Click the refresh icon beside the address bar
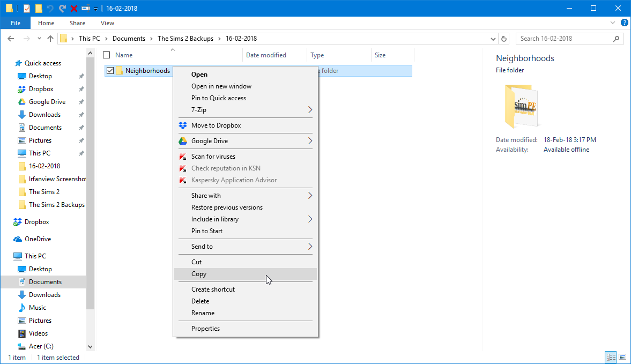Viewport: 631px width, 364px height. pos(503,39)
